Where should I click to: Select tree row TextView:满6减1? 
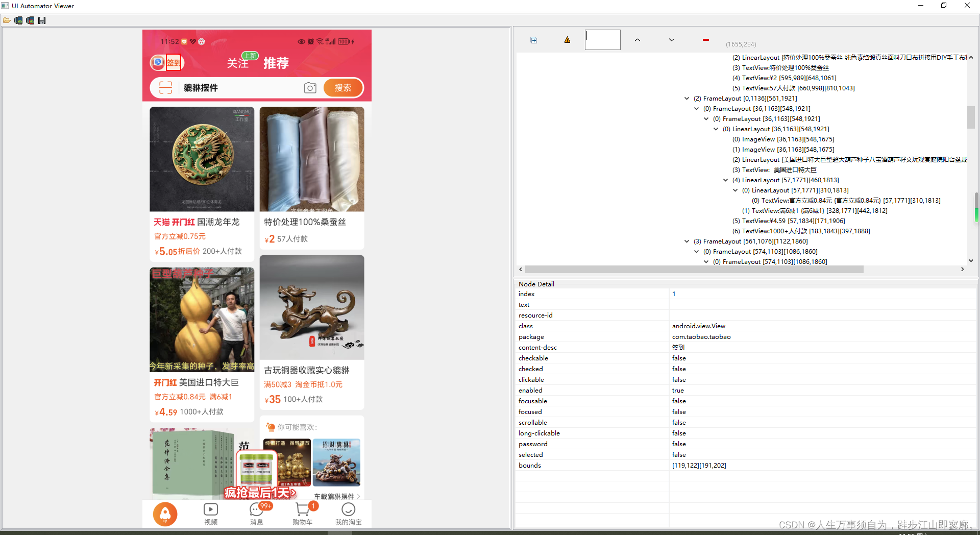(815, 211)
